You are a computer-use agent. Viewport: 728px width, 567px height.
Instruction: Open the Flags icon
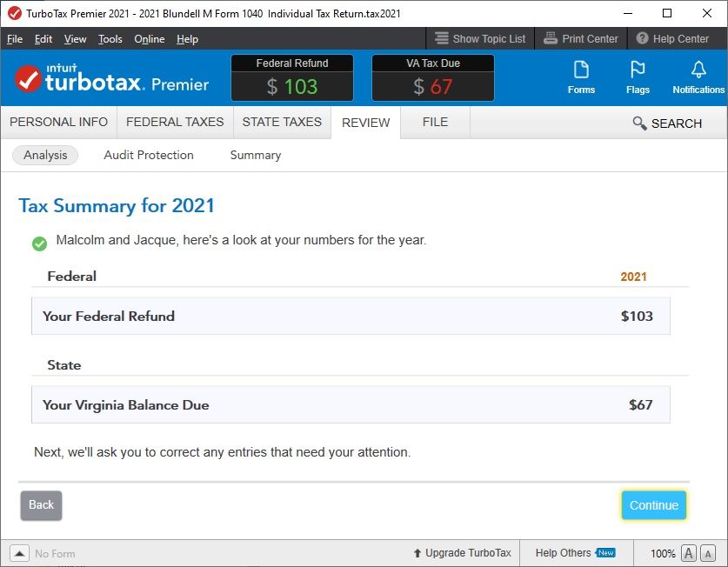point(638,70)
